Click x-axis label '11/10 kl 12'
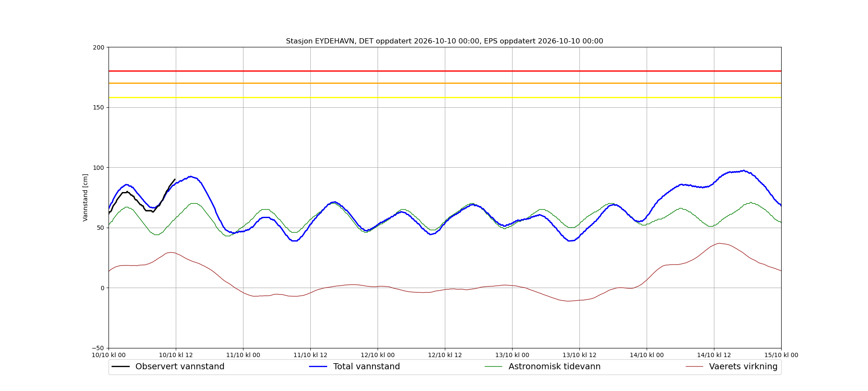The width and height of the screenshot is (868, 391). [x=310, y=355]
